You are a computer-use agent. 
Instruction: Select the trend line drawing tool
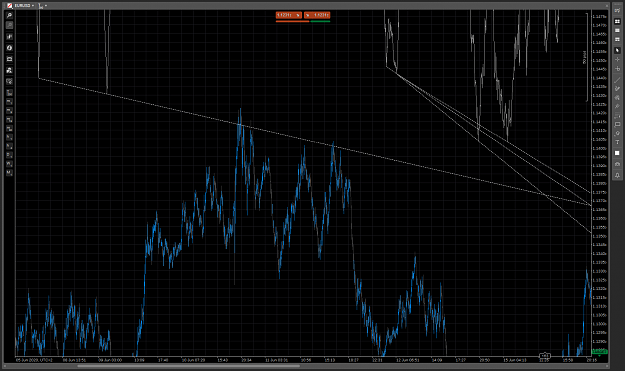coord(617,80)
